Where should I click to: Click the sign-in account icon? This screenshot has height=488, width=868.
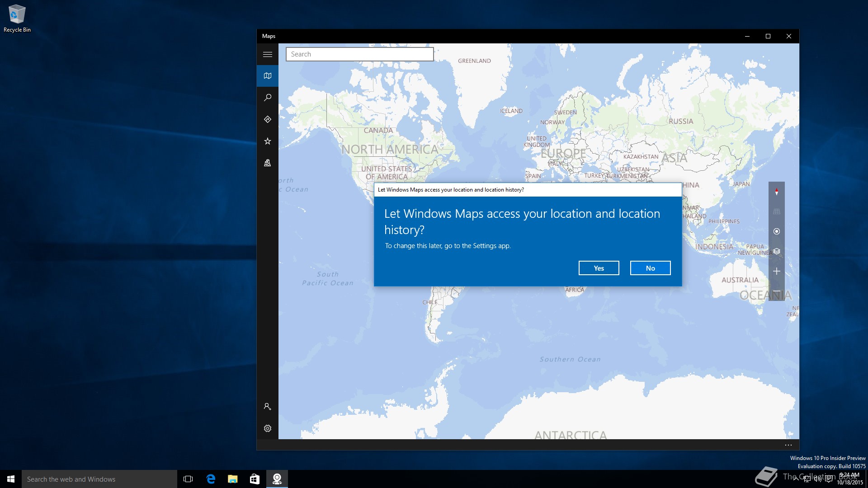pos(268,407)
